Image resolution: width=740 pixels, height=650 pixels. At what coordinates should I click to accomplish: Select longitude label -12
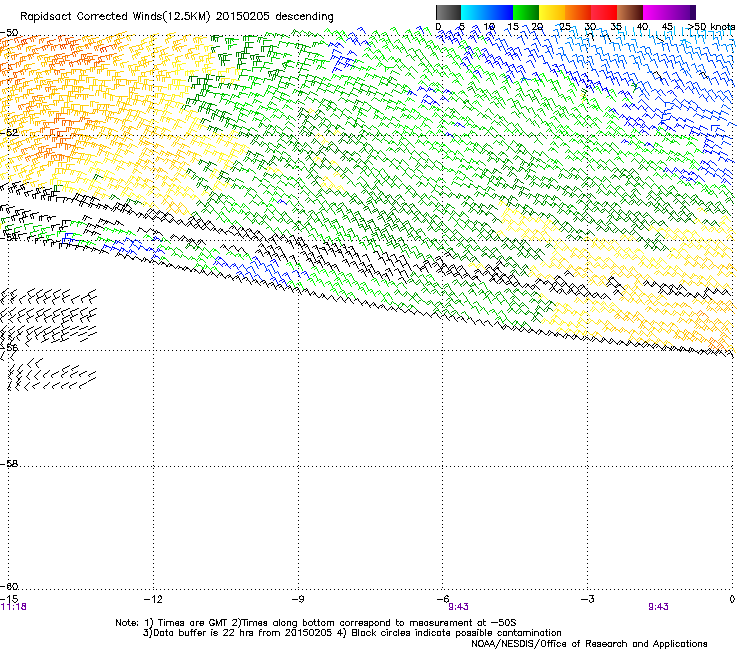click(153, 599)
